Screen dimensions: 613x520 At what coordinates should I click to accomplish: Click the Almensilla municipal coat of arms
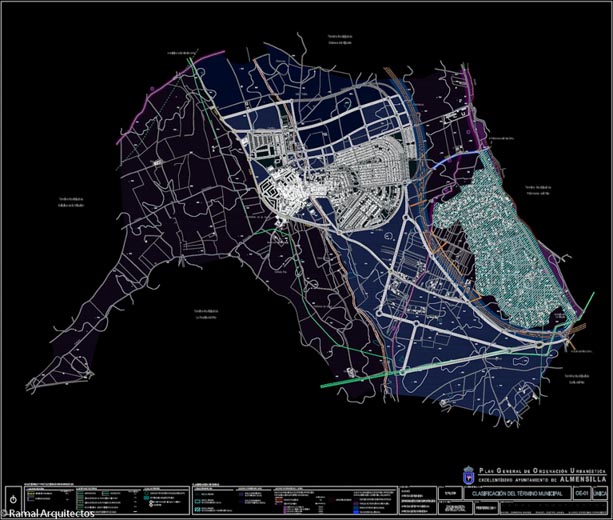tap(467, 474)
